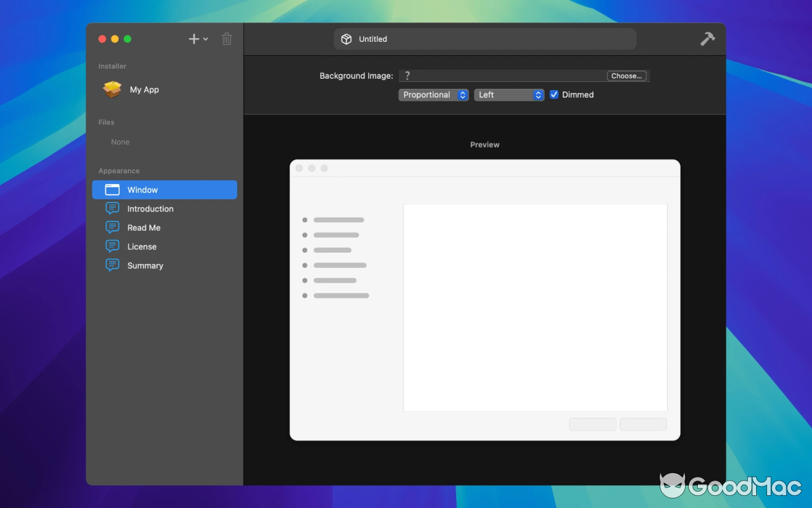Click the window icon next to Window
812x508 pixels.
coord(111,189)
